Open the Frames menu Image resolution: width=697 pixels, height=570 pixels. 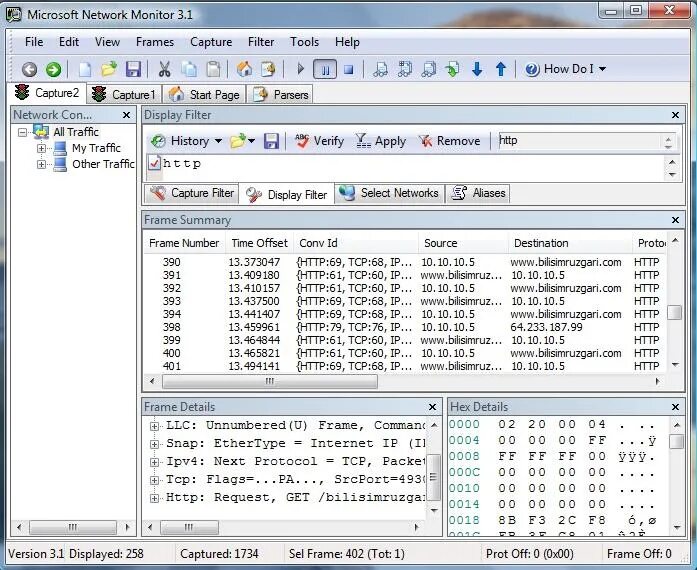click(155, 42)
